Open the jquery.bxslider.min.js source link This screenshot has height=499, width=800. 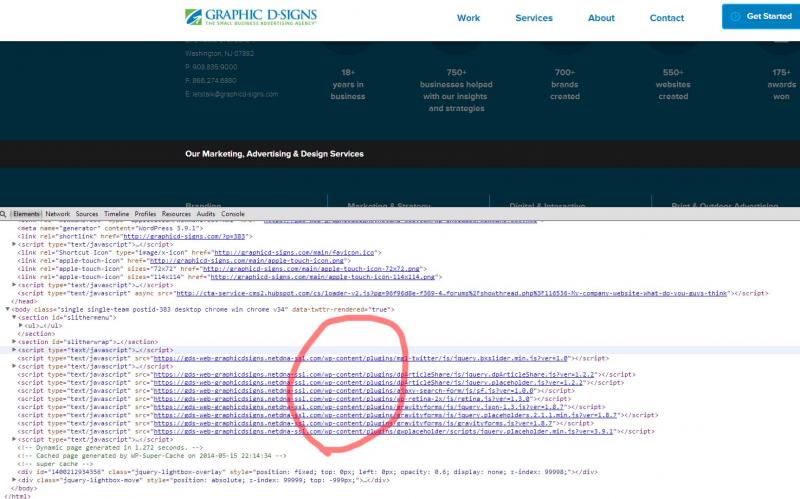click(x=360, y=358)
